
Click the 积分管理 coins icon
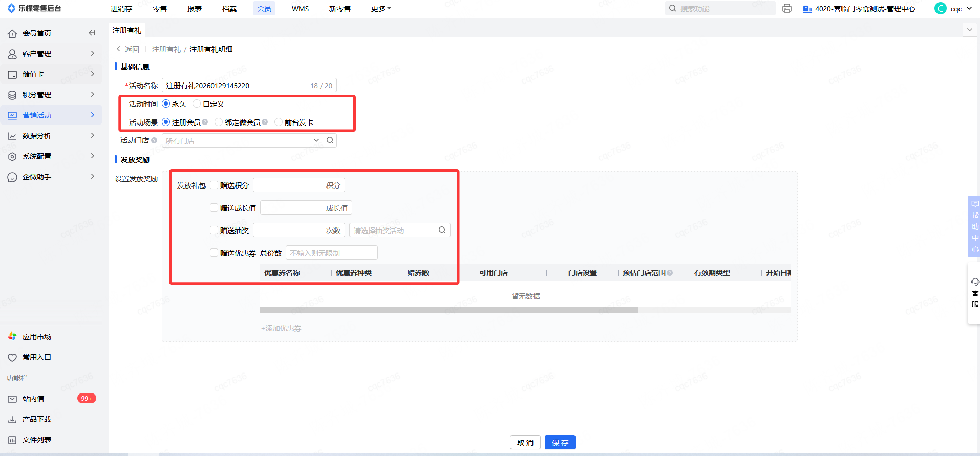tap(12, 95)
